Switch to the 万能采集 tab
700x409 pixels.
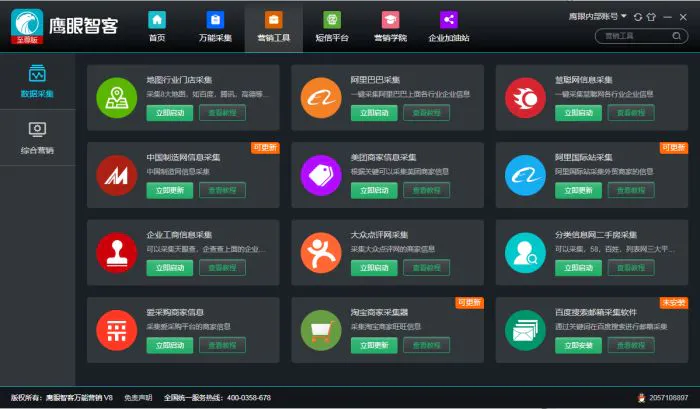point(215,27)
